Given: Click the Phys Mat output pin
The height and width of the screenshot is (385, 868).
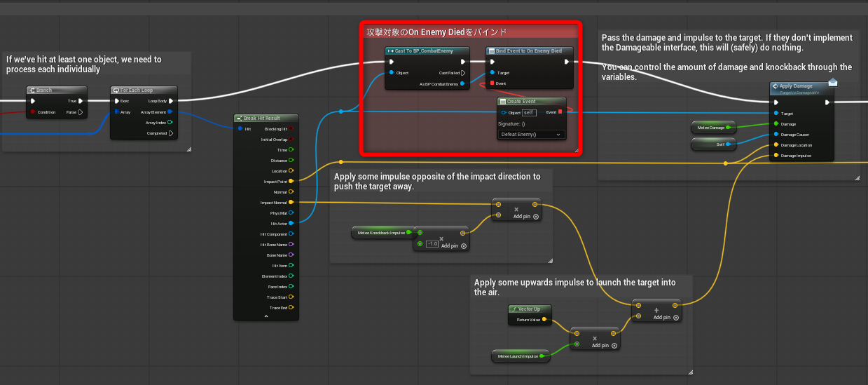Looking at the screenshot, I should 291,213.
